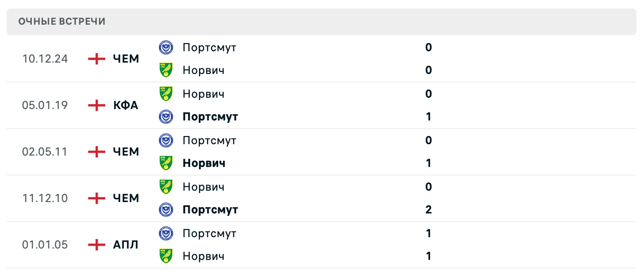This screenshot has width=644, height=277.
Task: Open the КФА competition page
Action: coord(125,105)
